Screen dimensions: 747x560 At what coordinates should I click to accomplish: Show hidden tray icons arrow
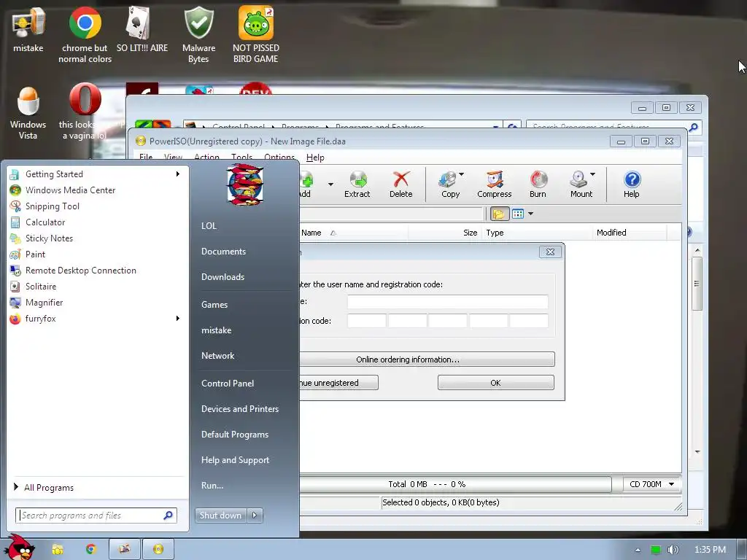638,550
